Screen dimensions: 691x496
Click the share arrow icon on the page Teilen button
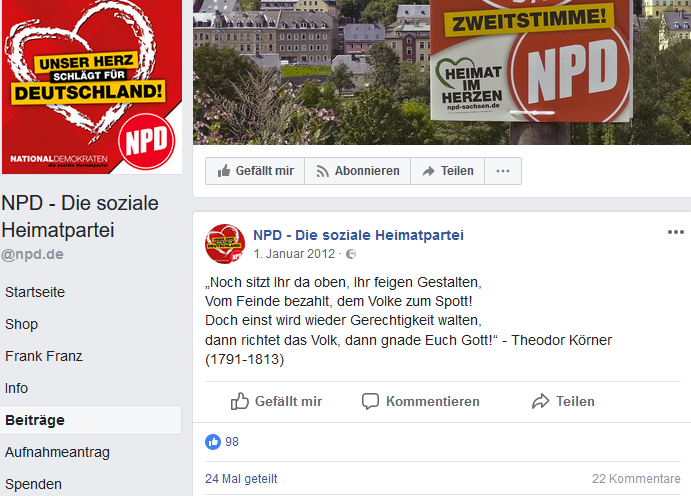(x=428, y=171)
